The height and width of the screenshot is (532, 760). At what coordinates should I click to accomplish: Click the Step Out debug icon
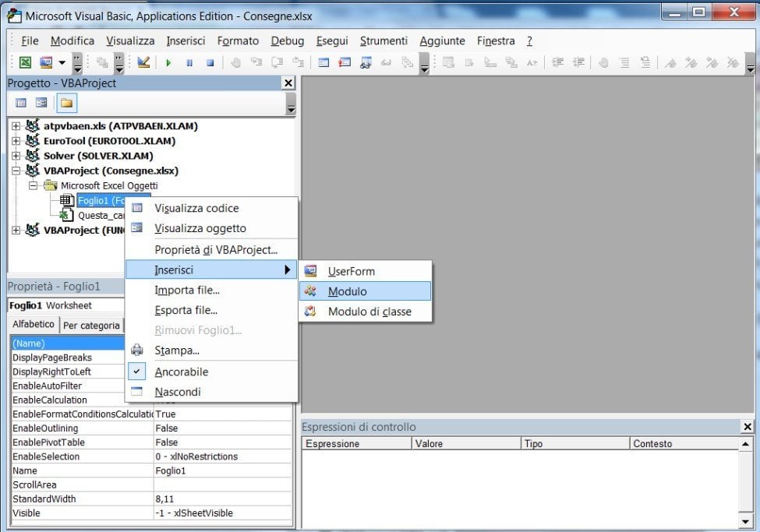pos(298,62)
